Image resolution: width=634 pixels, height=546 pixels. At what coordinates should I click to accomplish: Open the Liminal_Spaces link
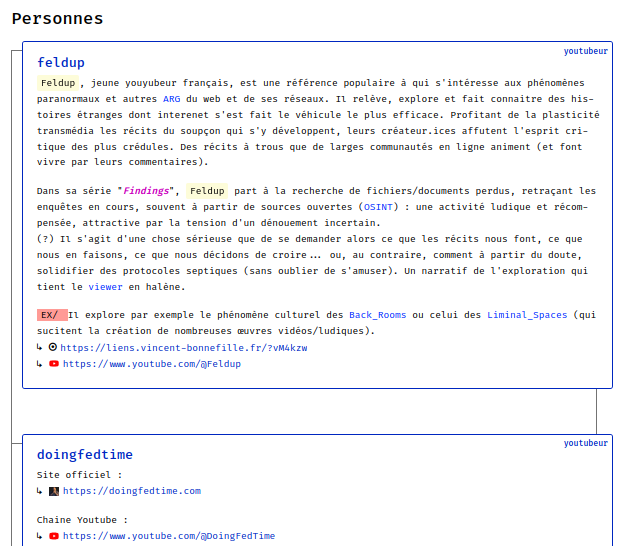click(x=526, y=314)
